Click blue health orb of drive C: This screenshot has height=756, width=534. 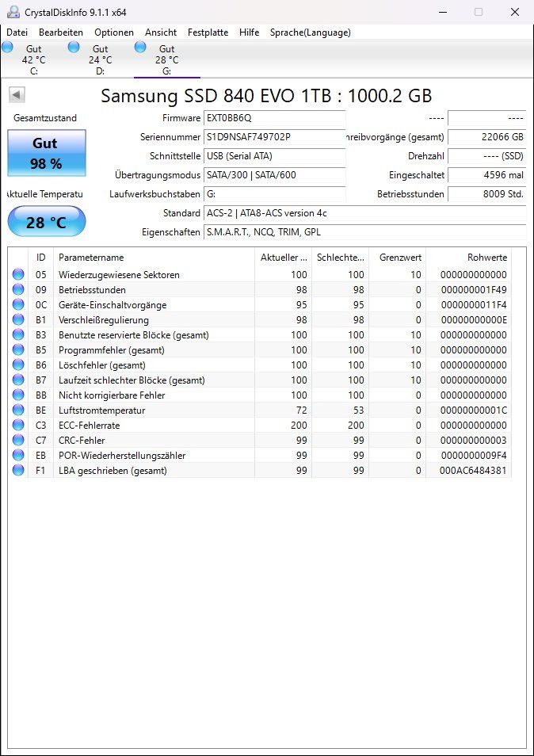(x=7, y=47)
